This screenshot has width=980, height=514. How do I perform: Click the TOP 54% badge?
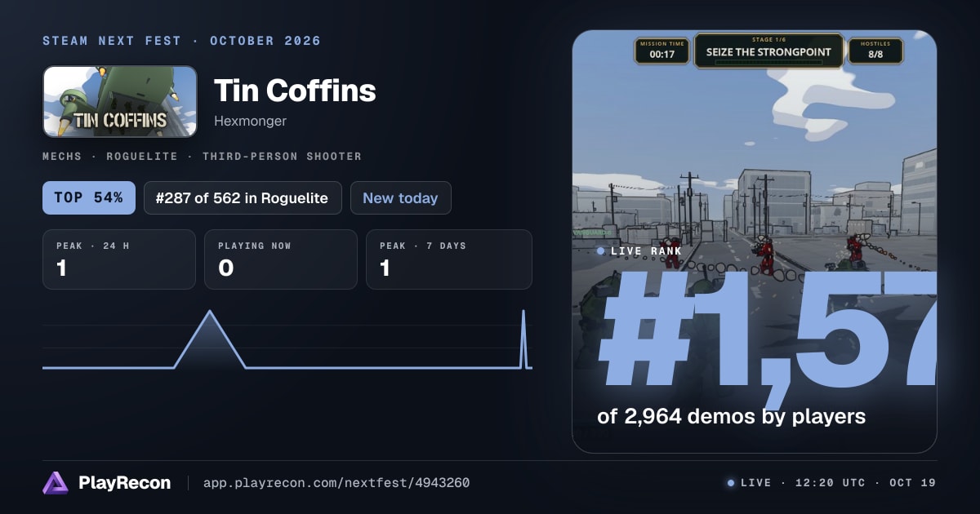pos(89,198)
